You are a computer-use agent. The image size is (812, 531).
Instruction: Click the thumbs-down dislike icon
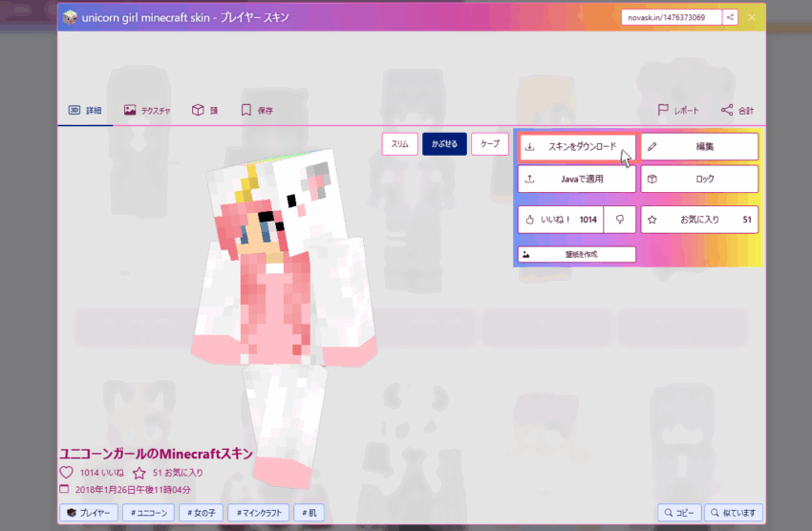(x=620, y=220)
